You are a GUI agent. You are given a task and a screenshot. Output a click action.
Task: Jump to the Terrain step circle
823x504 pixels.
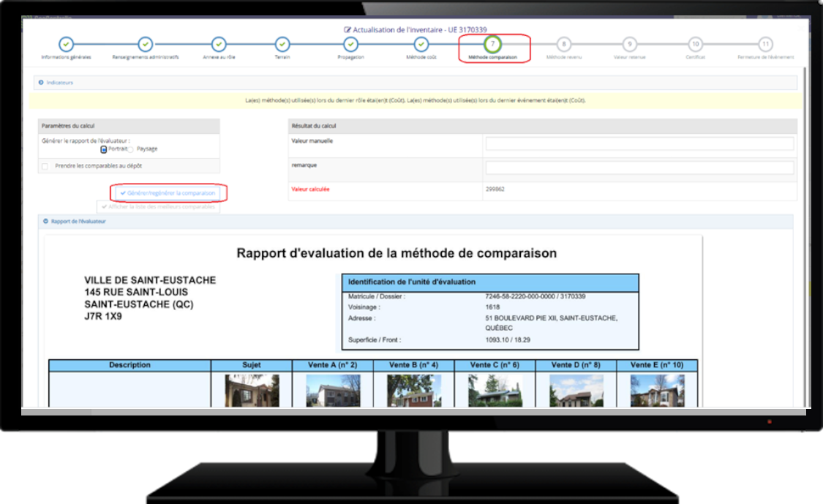click(x=282, y=44)
